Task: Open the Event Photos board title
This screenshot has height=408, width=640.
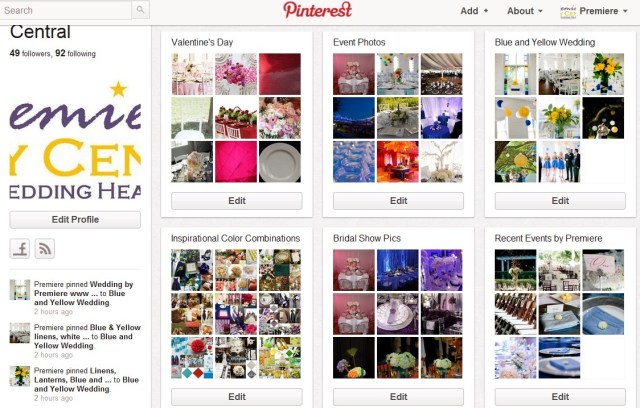Action: coord(359,42)
